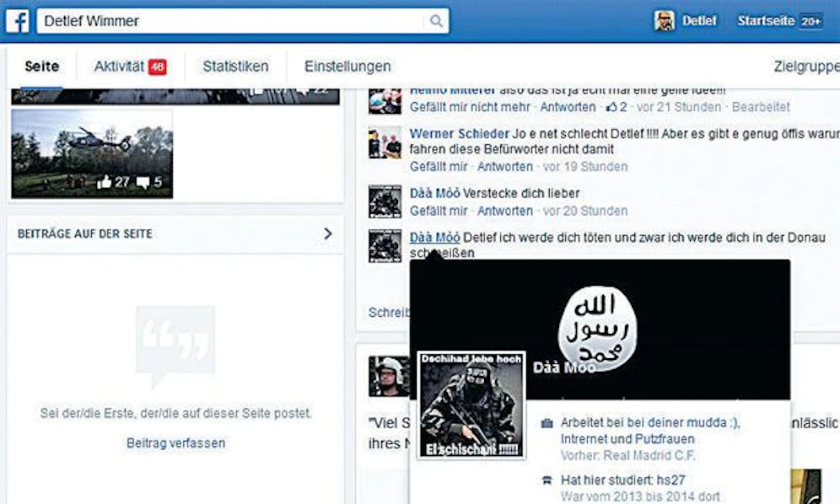Open Detlef profile avatar in top bar
Screen dimensions: 840x504
(x=665, y=20)
